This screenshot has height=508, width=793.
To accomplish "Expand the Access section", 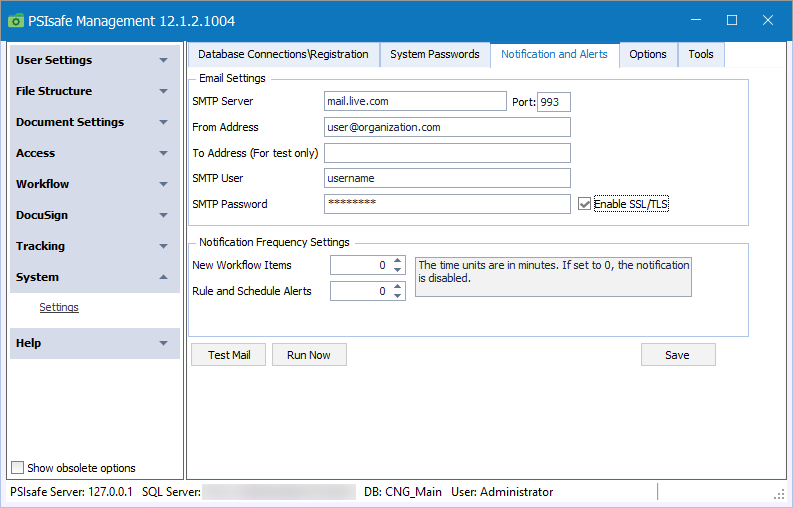I will [x=95, y=153].
